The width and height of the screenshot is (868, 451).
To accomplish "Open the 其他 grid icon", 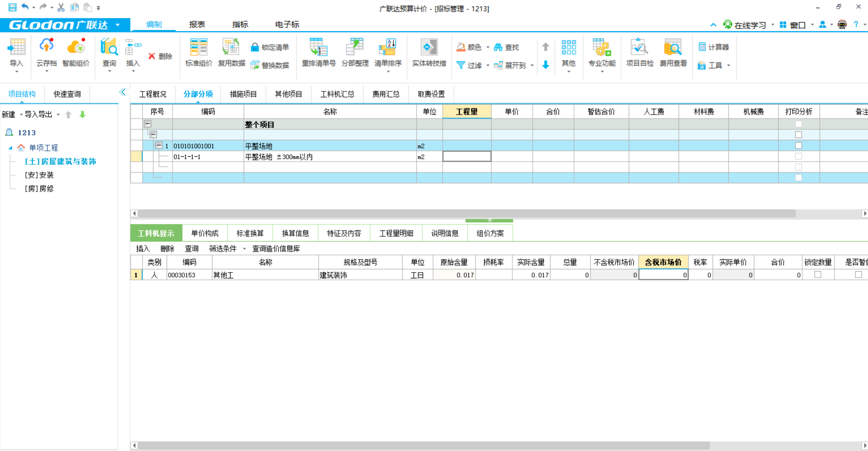I will click(x=569, y=47).
